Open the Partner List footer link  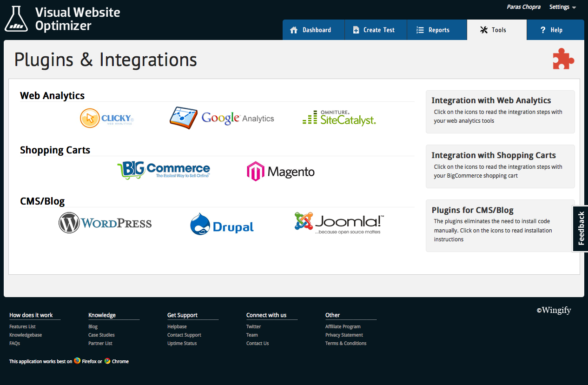click(100, 343)
